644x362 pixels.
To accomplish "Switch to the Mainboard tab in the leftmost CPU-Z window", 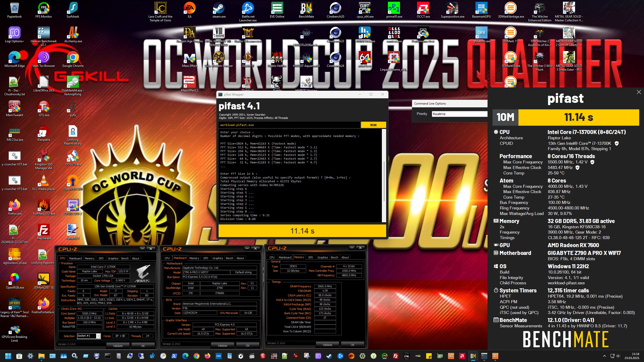I will pyautogui.click(x=75, y=258).
